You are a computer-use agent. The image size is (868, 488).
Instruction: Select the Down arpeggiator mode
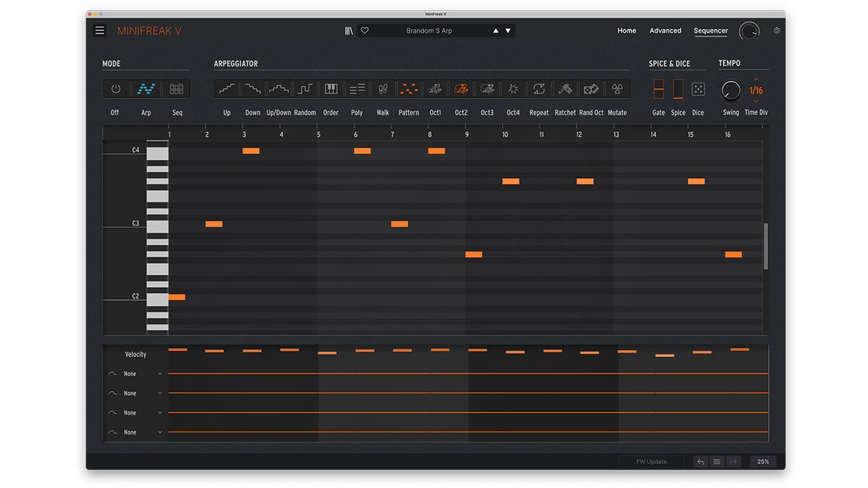(252, 89)
